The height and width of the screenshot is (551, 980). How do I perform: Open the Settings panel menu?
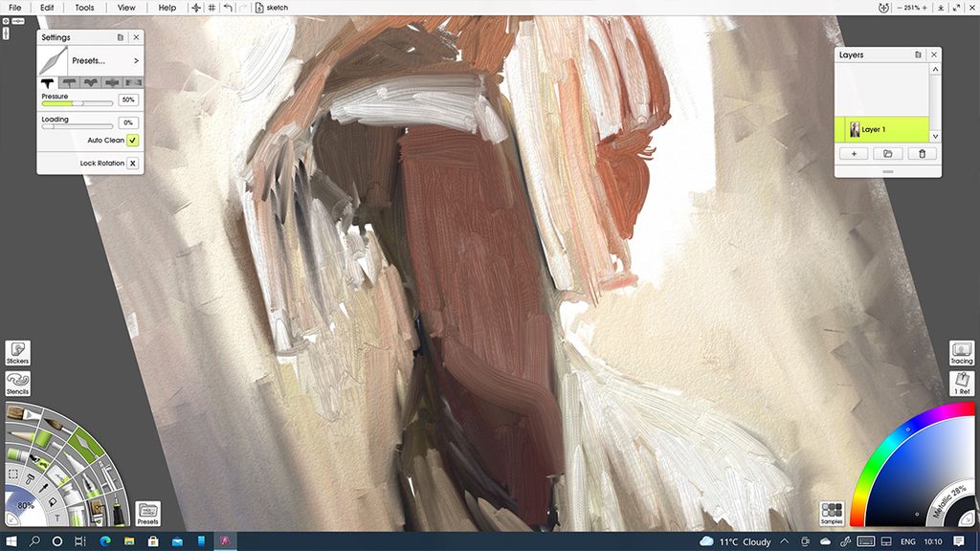(x=121, y=37)
